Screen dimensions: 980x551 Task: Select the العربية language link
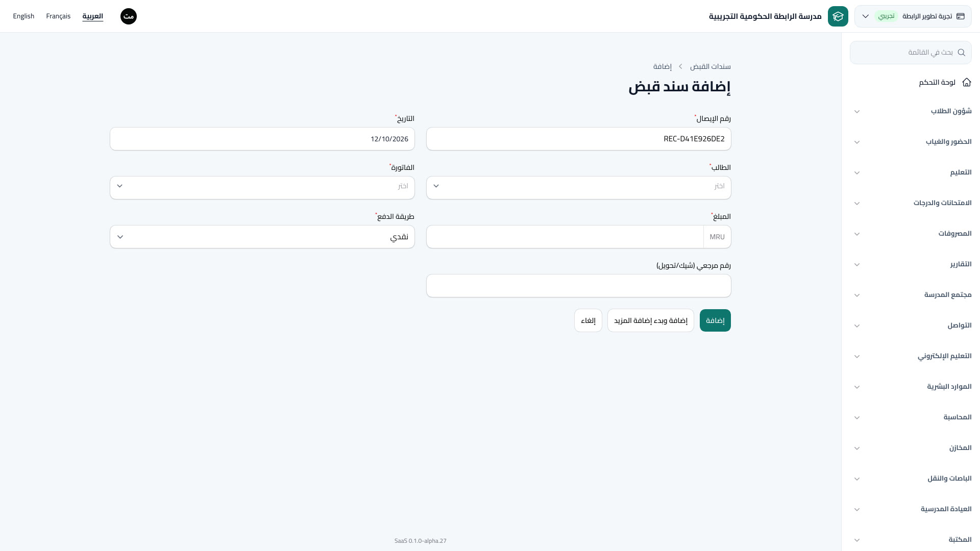coord(93,16)
